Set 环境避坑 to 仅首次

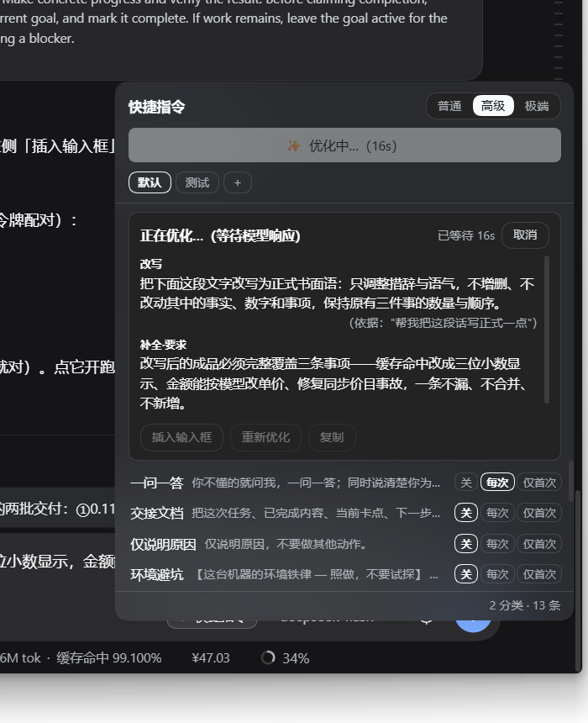coord(539,574)
